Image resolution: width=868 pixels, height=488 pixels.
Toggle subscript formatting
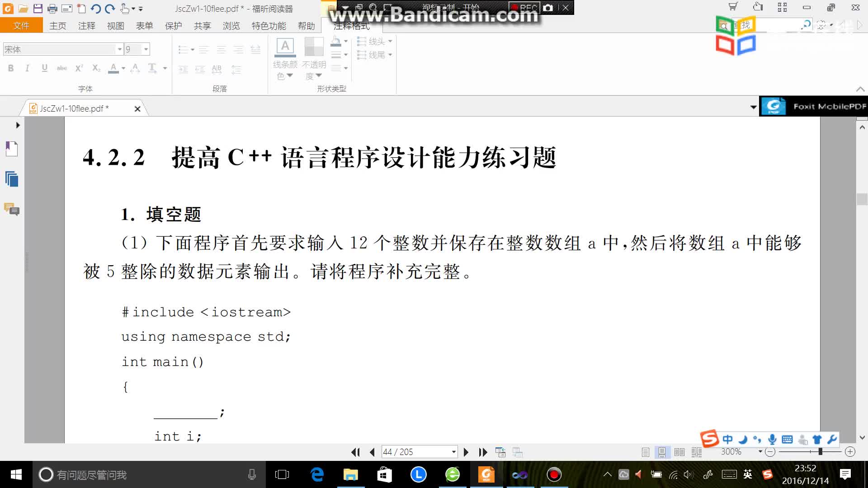[x=96, y=68]
